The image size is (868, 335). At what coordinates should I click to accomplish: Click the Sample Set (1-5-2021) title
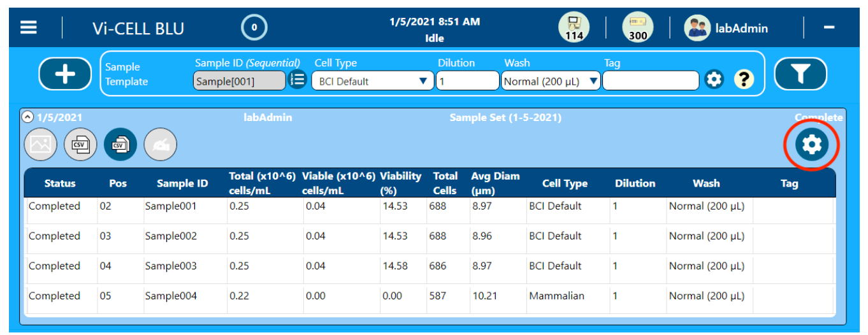pyautogui.click(x=505, y=118)
